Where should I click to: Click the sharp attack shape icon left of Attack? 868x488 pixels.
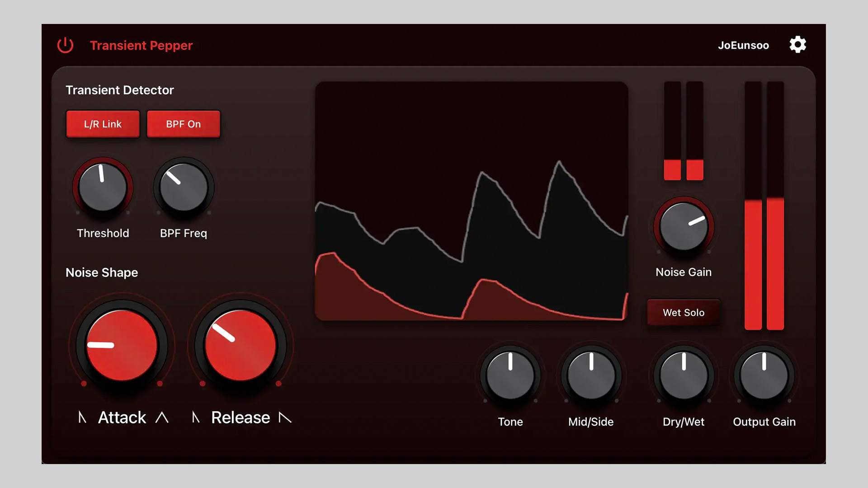coord(82,417)
